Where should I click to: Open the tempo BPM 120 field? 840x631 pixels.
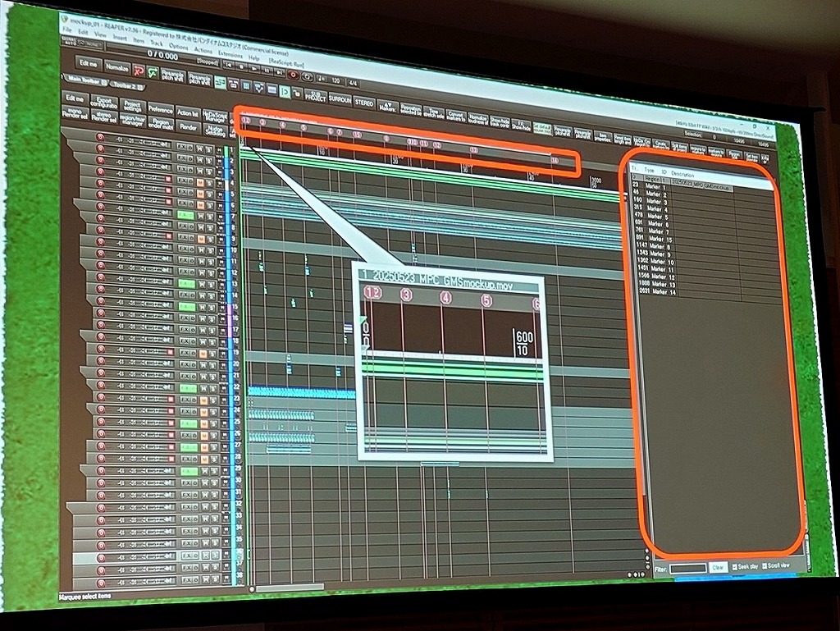point(336,80)
